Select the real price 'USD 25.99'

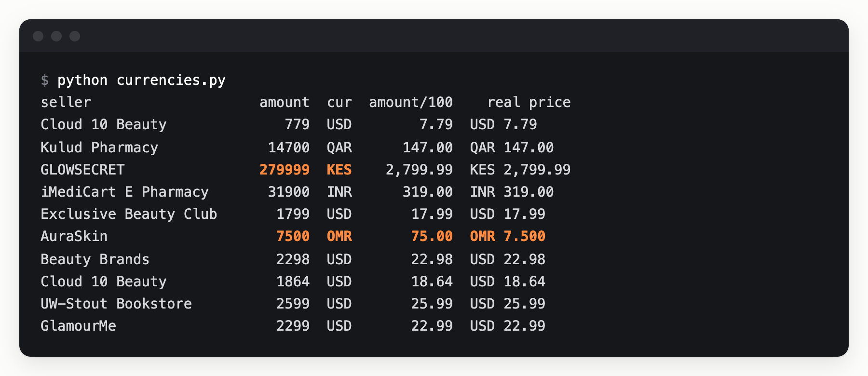[x=508, y=304]
